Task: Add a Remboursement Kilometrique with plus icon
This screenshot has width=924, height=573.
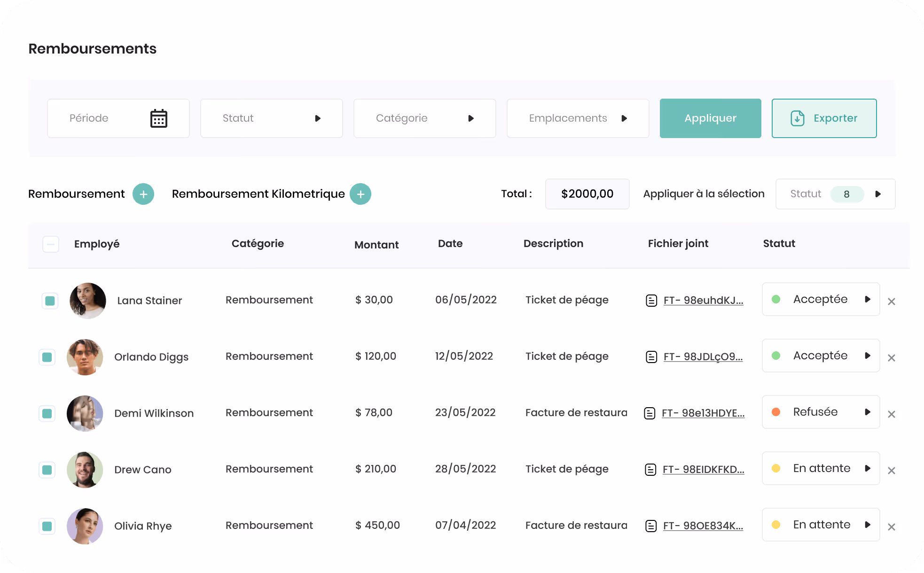Action: [x=360, y=194]
